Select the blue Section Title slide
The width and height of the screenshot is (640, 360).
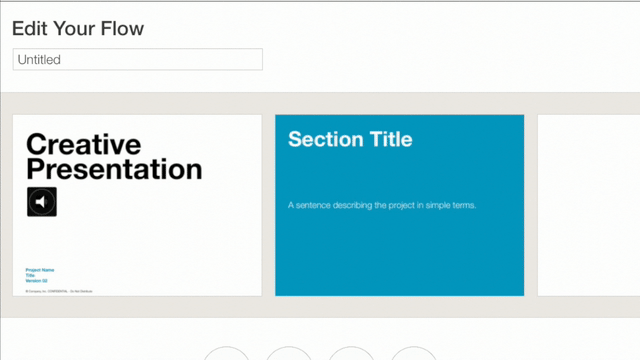pyautogui.click(x=400, y=205)
